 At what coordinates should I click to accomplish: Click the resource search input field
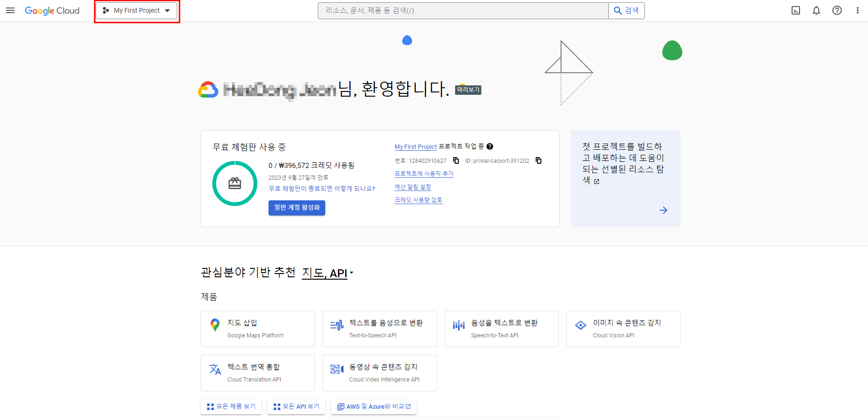463,10
